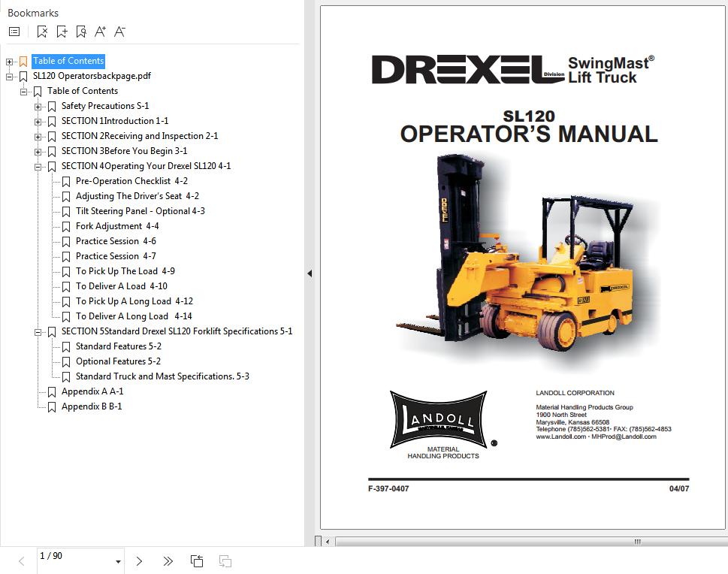The height and width of the screenshot is (574, 728).
Task: Expand SECTION 2 Receiving and Inspection bookmark
Action: [38, 137]
